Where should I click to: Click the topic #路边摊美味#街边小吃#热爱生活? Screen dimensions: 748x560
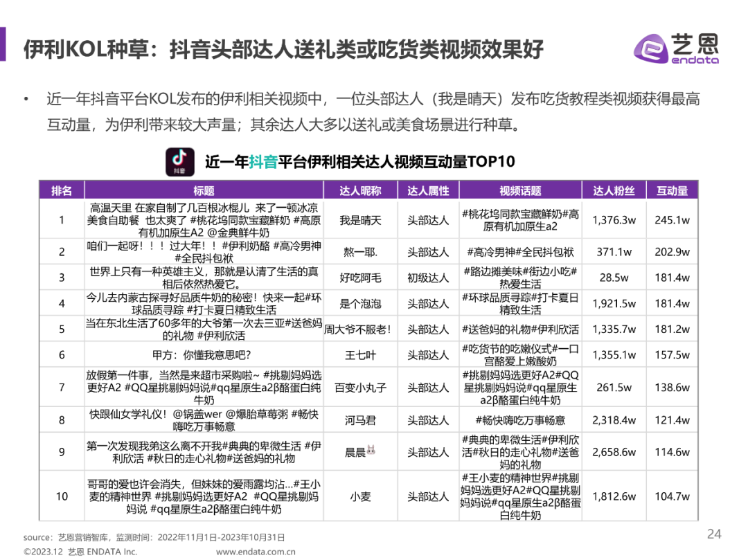pos(520,278)
